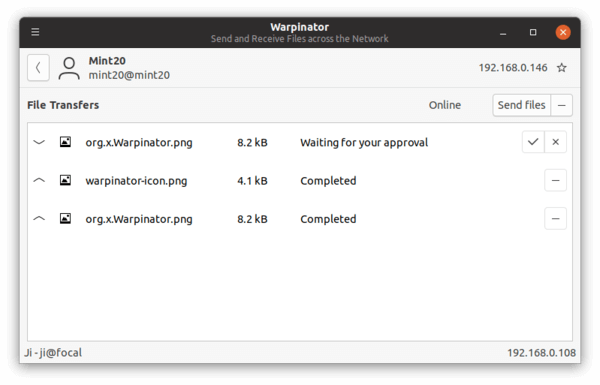Maximize the Warpinator window
600x385 pixels.
tap(533, 32)
